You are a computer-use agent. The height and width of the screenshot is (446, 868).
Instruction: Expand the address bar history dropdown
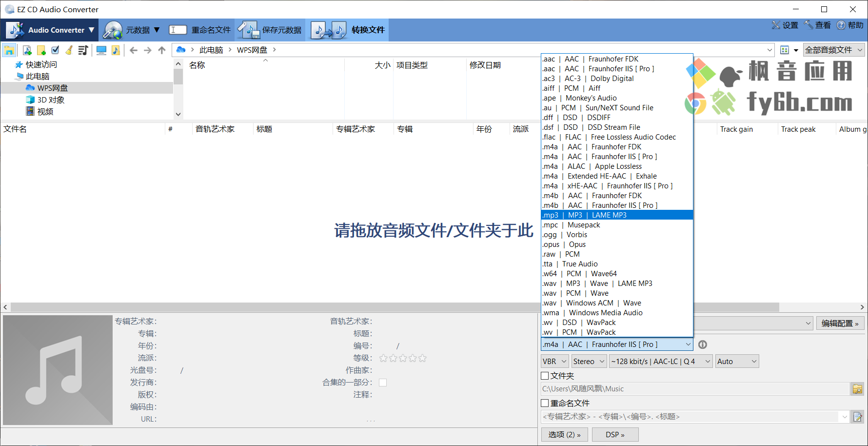[769, 50]
